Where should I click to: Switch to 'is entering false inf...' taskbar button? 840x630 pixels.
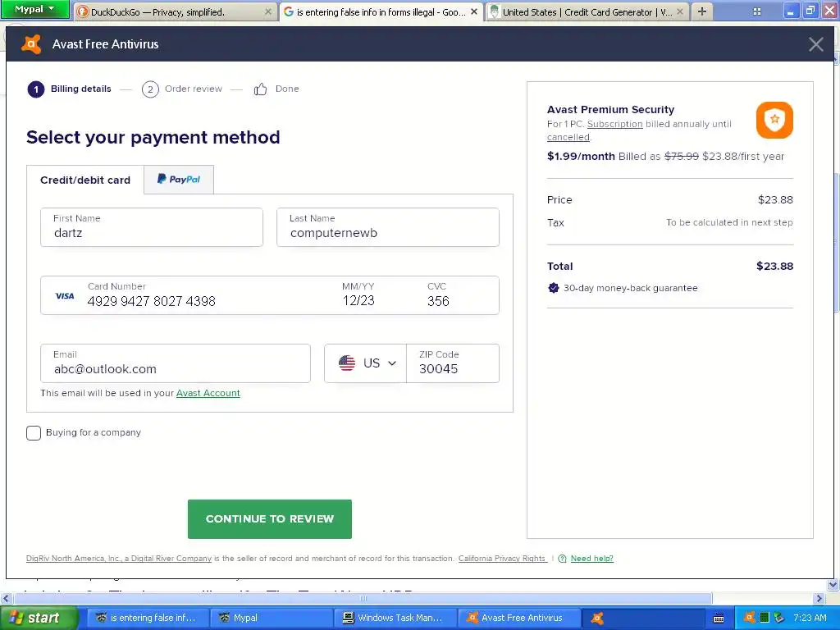pos(148,618)
